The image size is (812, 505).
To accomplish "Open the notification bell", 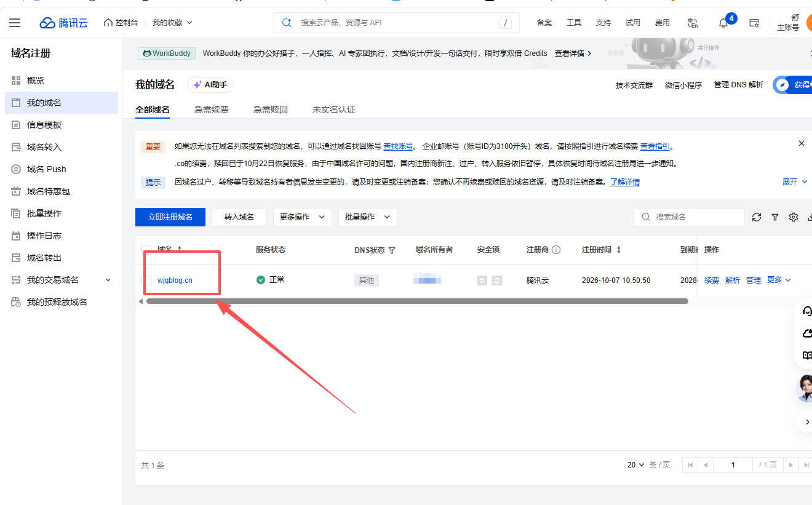I will tap(723, 23).
